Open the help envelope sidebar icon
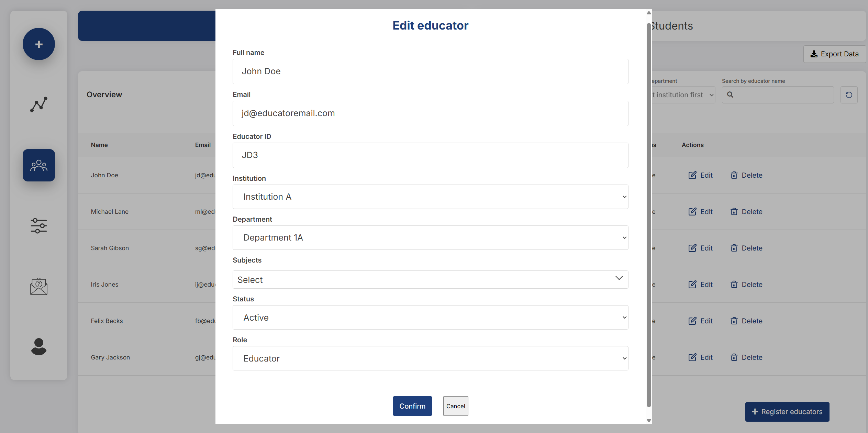 [39, 286]
